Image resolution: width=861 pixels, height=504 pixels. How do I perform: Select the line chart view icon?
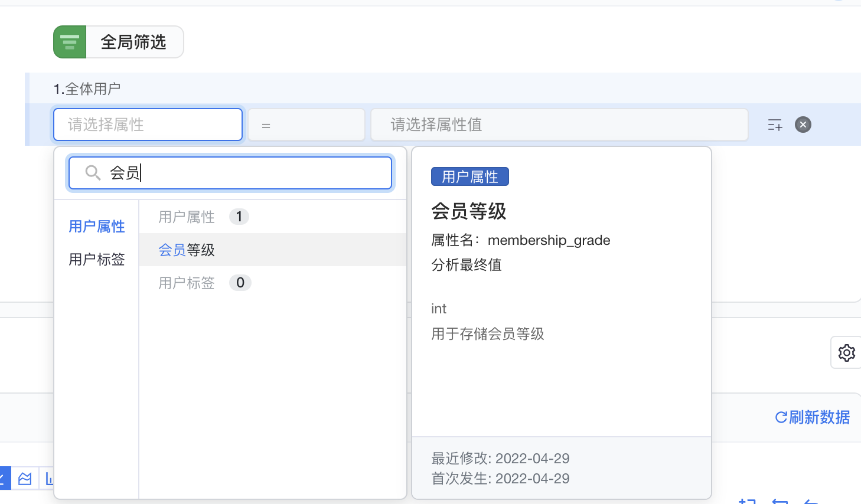tap(4, 478)
